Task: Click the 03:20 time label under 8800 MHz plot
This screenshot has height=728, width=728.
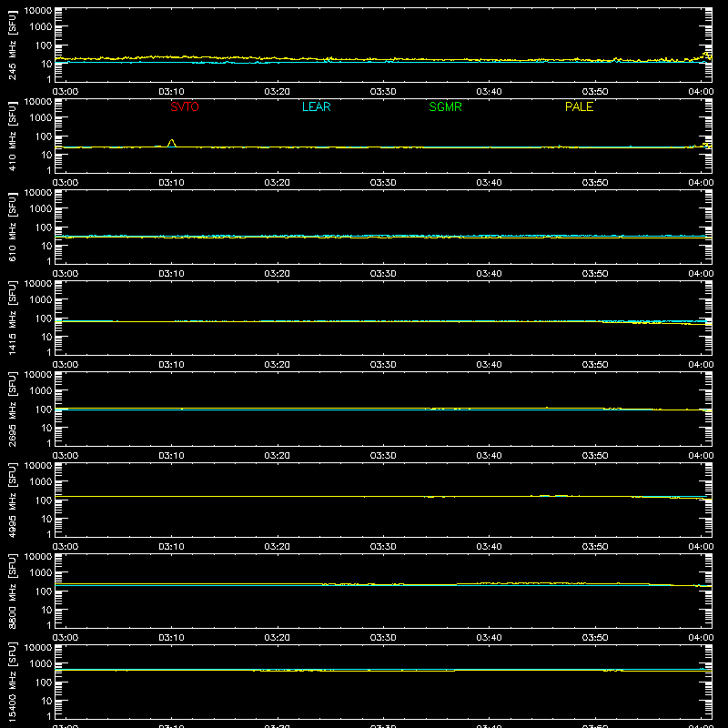Action: coord(278,638)
